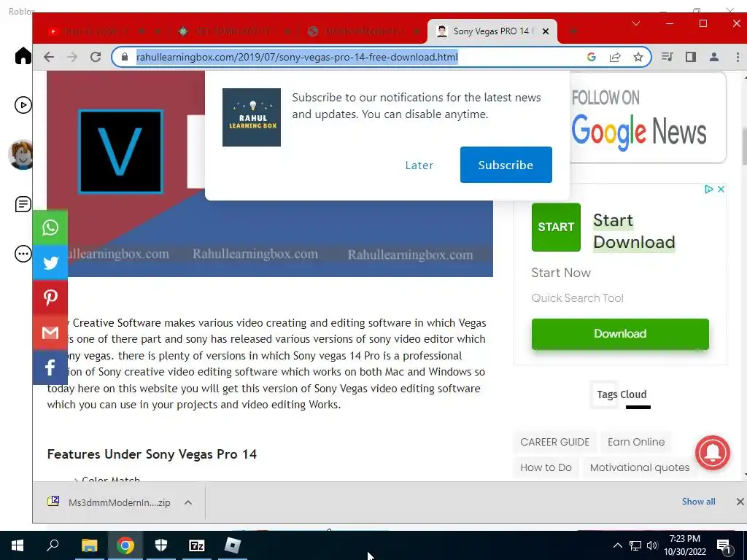Select the How to Do tag
The image size is (747, 560).
[546, 467]
